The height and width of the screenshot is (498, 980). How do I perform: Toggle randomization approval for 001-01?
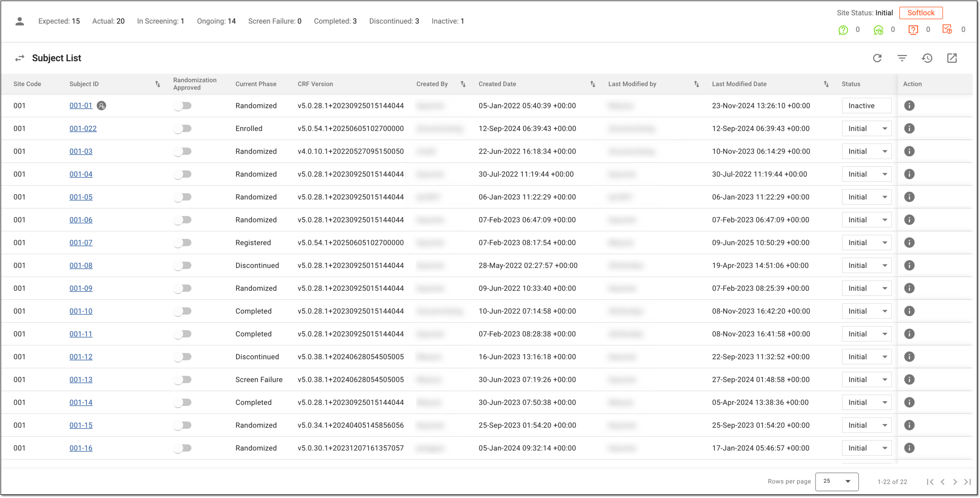pos(182,106)
